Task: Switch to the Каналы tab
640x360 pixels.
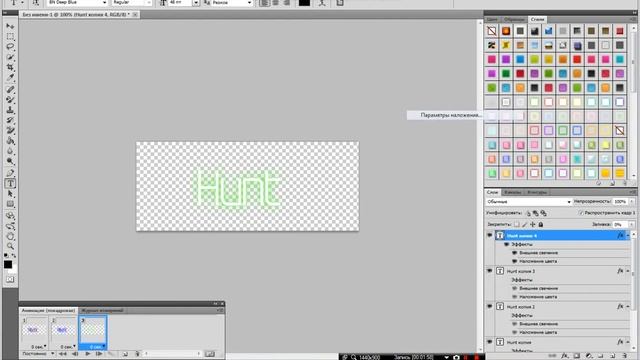Action: [512, 192]
